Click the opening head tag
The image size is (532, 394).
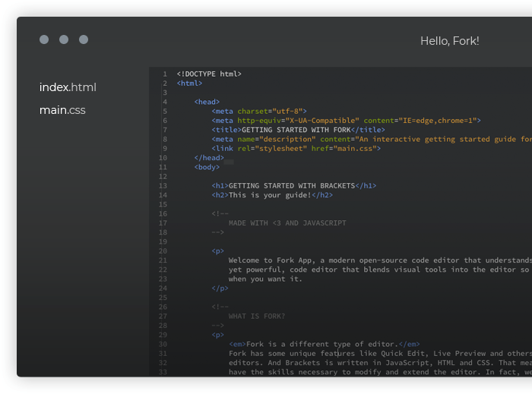pos(207,102)
